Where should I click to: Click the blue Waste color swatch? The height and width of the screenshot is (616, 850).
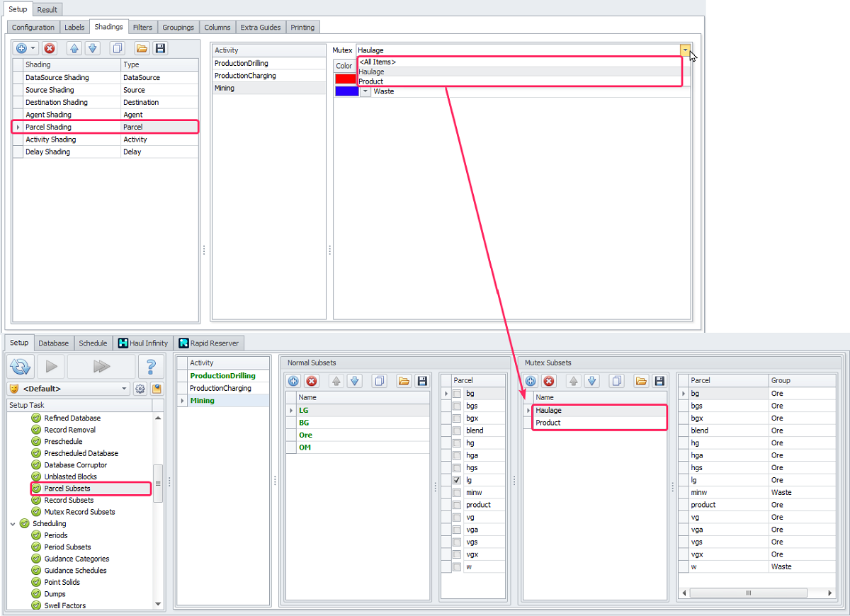[x=346, y=91]
